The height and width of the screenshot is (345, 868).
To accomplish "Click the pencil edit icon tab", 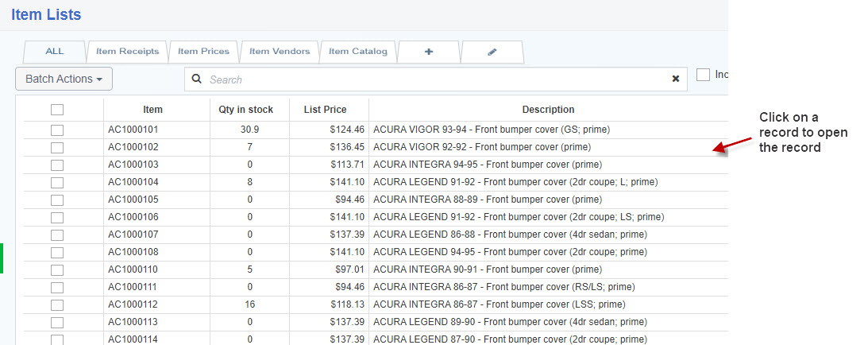I will (x=492, y=52).
